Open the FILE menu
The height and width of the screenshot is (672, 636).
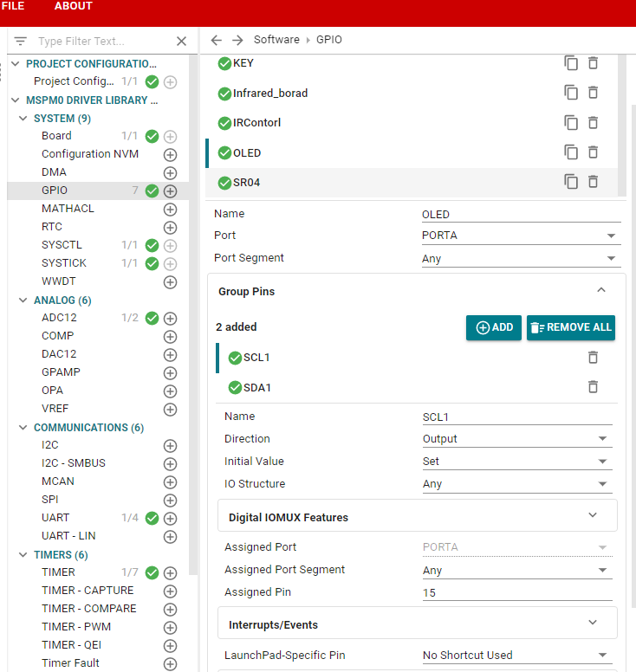[13, 6]
